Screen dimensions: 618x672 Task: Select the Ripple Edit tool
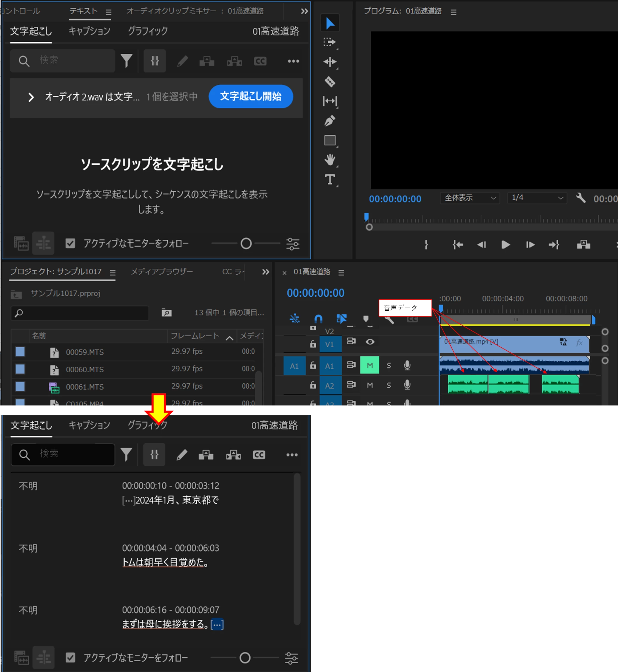(330, 62)
